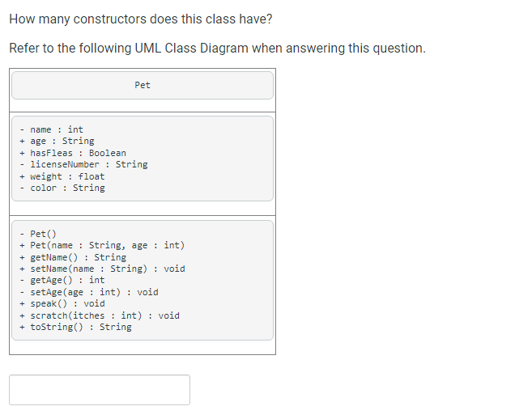Click the 'name : int' attribute line

coord(51,129)
